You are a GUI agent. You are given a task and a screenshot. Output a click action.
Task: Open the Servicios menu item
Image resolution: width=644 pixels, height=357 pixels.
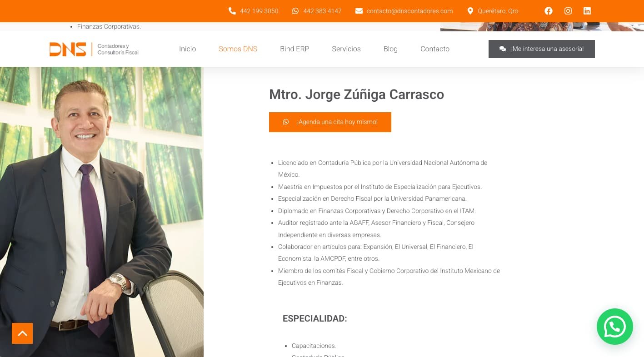click(x=346, y=49)
